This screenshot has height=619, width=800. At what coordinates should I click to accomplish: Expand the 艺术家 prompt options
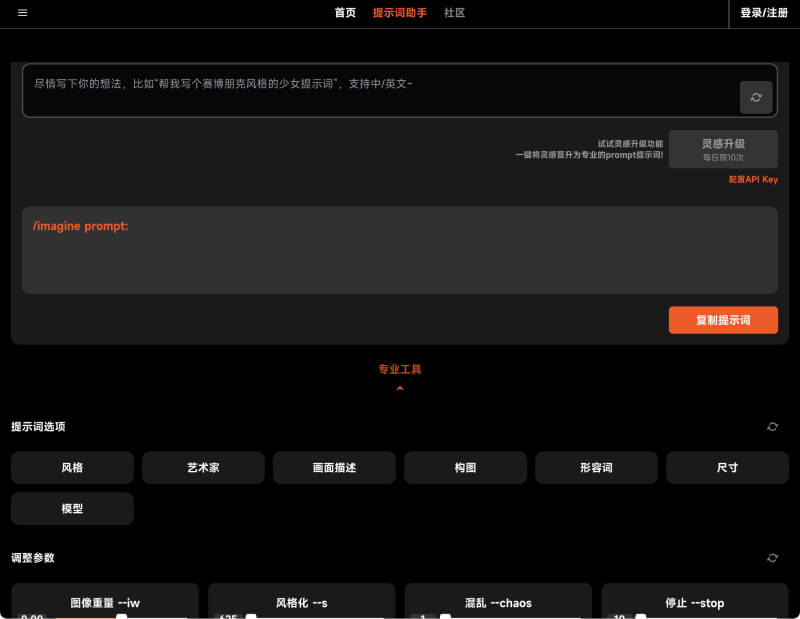(x=203, y=468)
